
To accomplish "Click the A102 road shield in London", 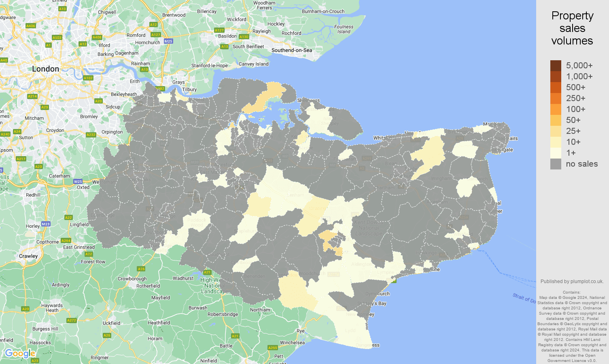I will click(88, 78).
